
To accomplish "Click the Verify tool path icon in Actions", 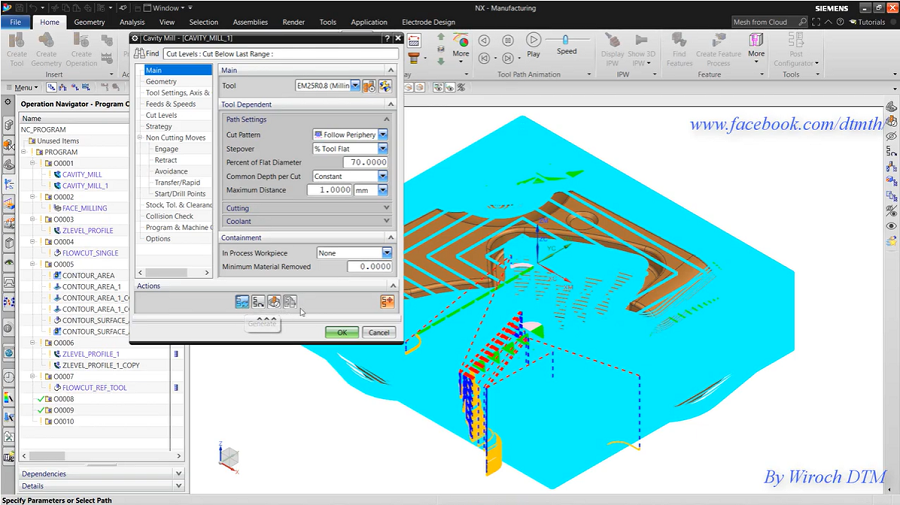I will pyautogui.click(x=274, y=301).
